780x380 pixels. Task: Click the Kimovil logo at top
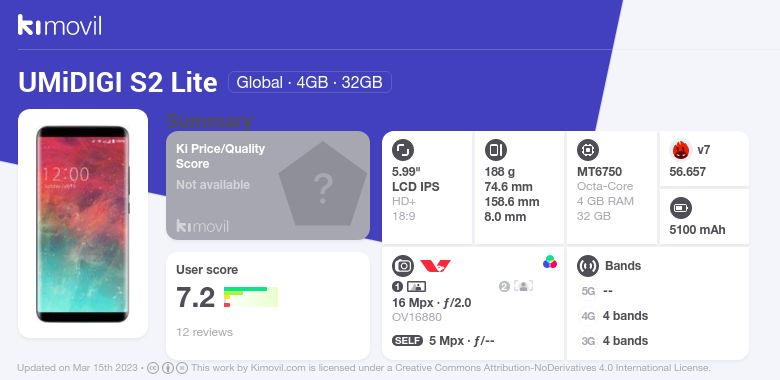pyautogui.click(x=60, y=25)
